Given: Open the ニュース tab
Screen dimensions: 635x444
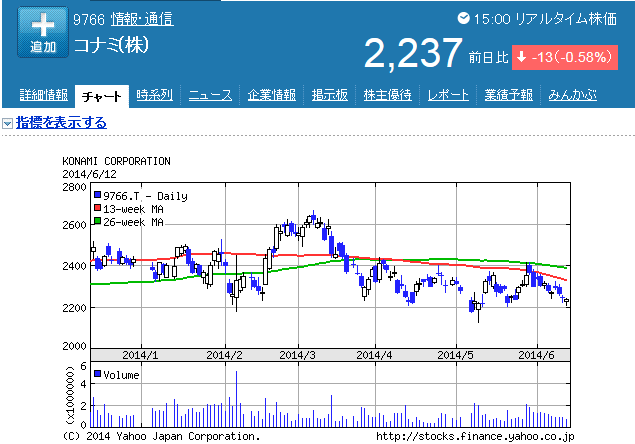Looking at the screenshot, I should tap(211, 95).
